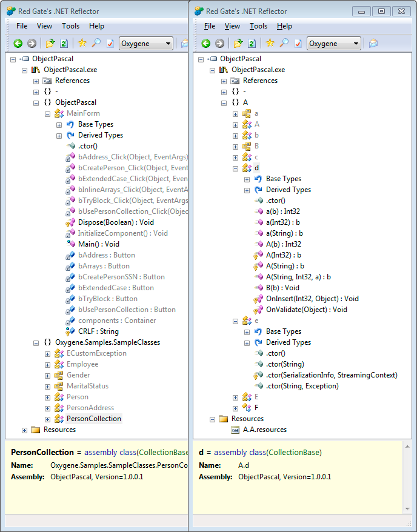Click Open assembly icon in left window
The height and width of the screenshot is (532, 417).
[x=50, y=43]
